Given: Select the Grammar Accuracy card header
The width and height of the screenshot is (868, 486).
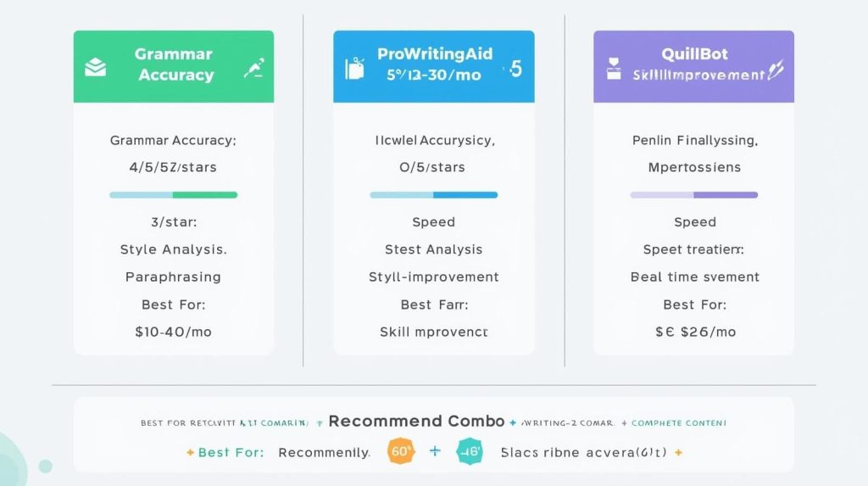Looking at the screenshot, I should [x=174, y=66].
